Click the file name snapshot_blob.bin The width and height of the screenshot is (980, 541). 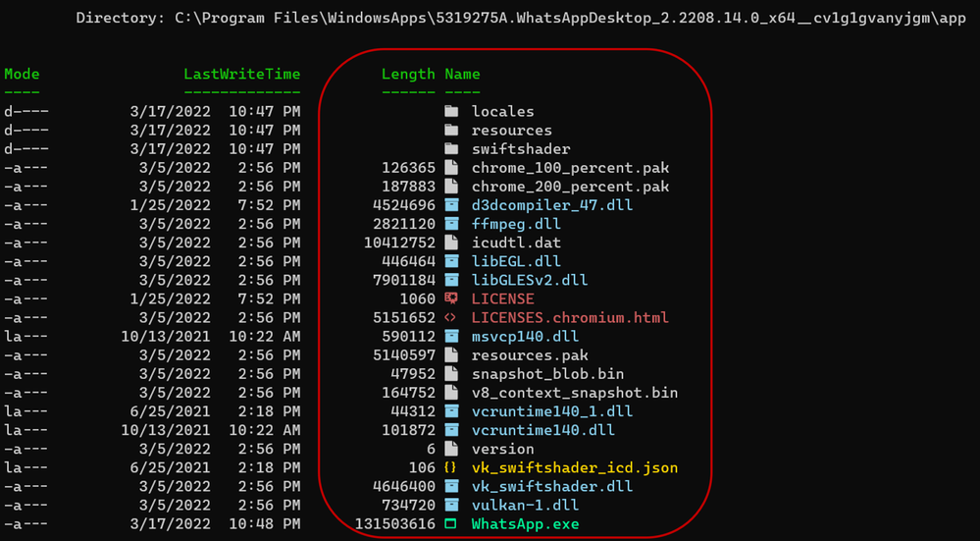click(x=548, y=374)
